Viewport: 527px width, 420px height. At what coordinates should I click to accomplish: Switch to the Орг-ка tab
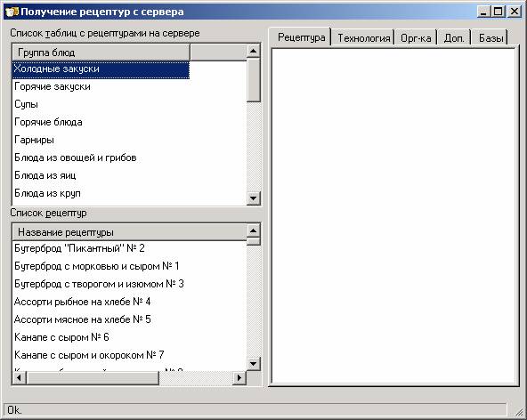[416, 38]
